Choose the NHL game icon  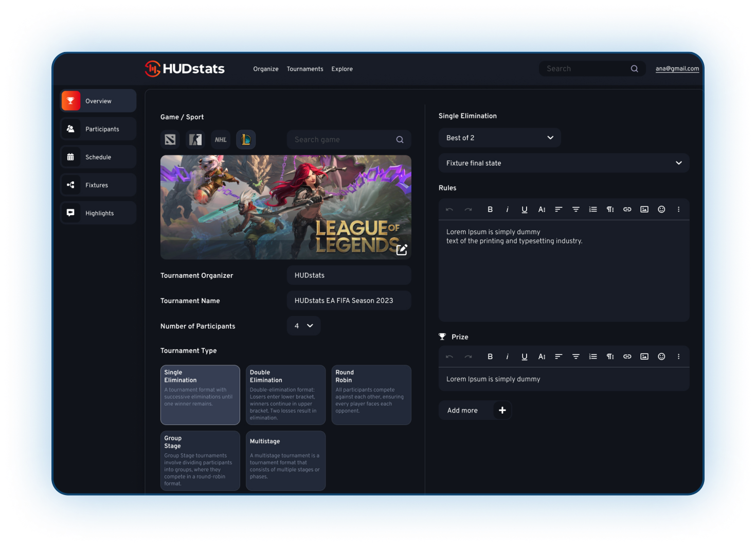coord(221,139)
